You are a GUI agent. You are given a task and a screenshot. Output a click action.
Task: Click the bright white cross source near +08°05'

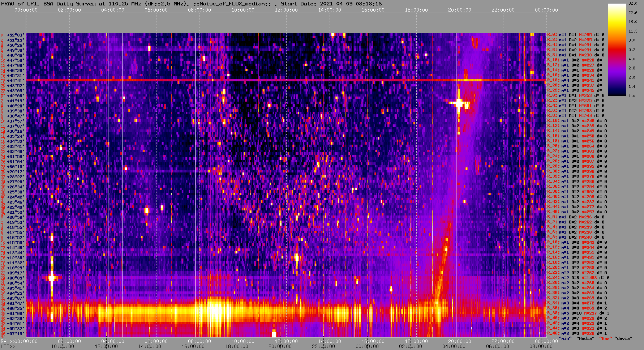(x=52, y=278)
